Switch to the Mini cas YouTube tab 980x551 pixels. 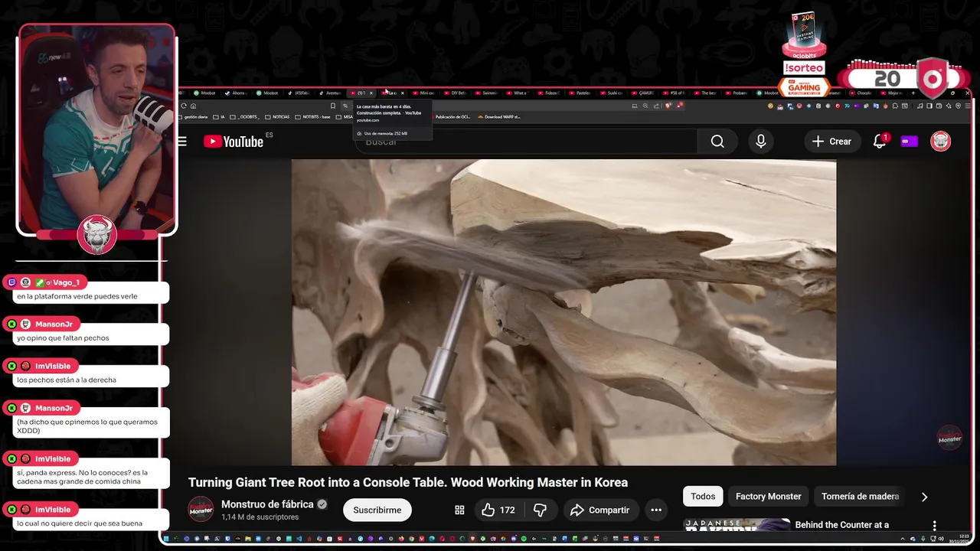pyautogui.click(x=424, y=93)
